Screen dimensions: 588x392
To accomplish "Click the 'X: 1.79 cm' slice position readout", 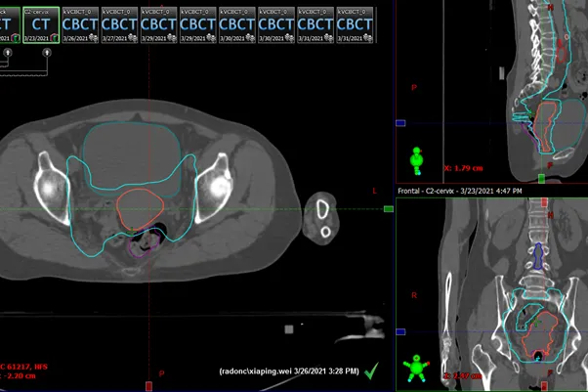I will tap(464, 168).
